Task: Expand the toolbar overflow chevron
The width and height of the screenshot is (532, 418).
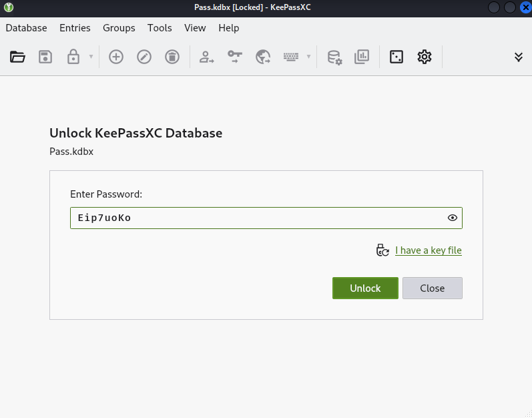Action: [519, 57]
